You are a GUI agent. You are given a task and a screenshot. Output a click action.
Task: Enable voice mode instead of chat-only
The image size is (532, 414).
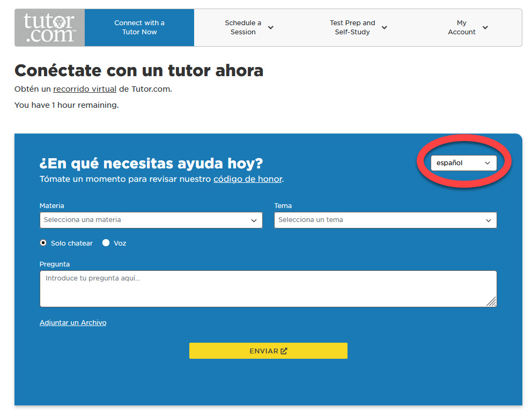[106, 242]
